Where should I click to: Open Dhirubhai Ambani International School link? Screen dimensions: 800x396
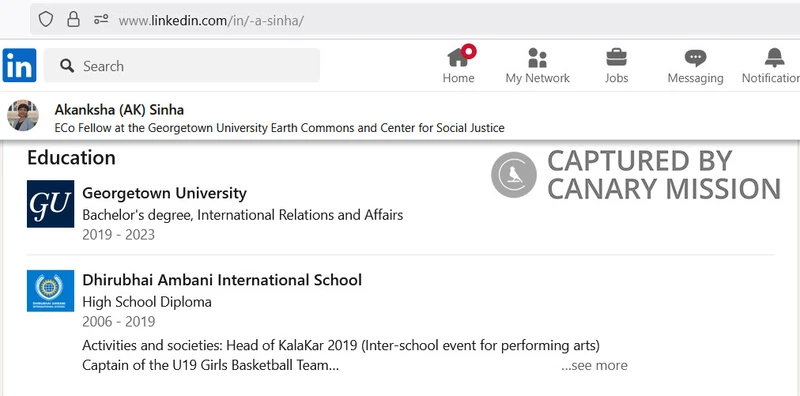coord(222,280)
